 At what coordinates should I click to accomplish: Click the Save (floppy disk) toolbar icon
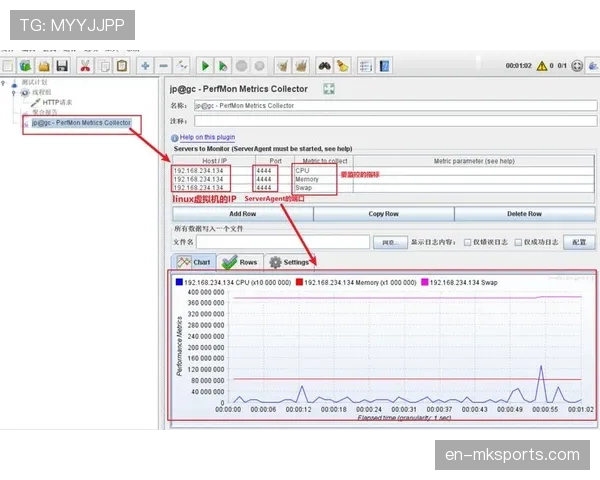(x=62, y=66)
